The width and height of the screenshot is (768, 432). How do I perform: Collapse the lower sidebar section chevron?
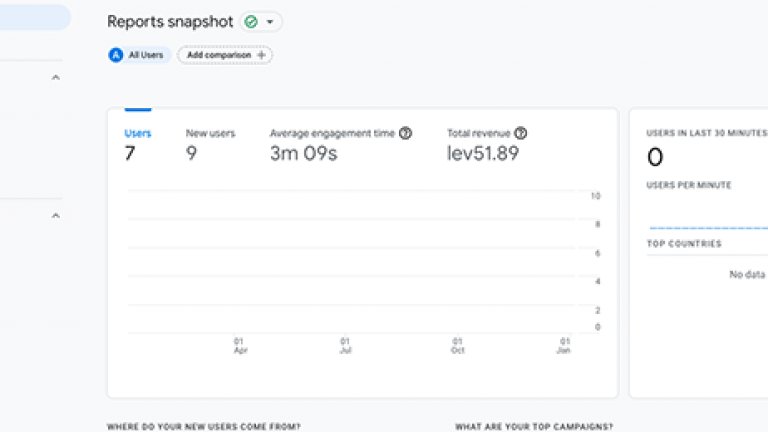(55, 215)
